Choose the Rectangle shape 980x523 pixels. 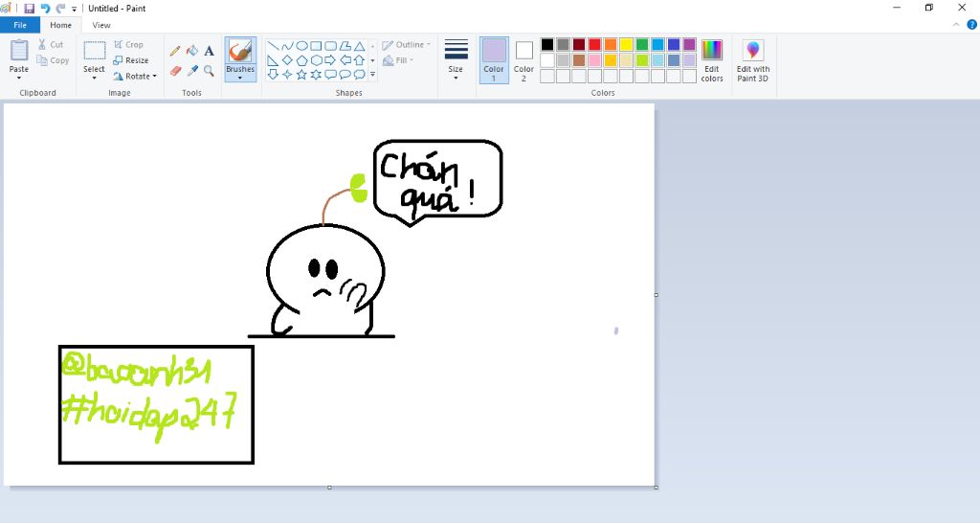[x=316, y=46]
